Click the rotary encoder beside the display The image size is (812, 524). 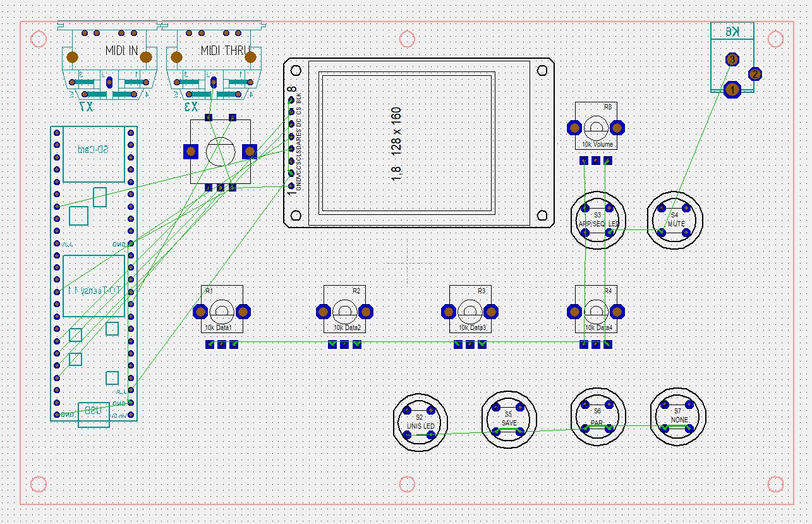[221, 151]
